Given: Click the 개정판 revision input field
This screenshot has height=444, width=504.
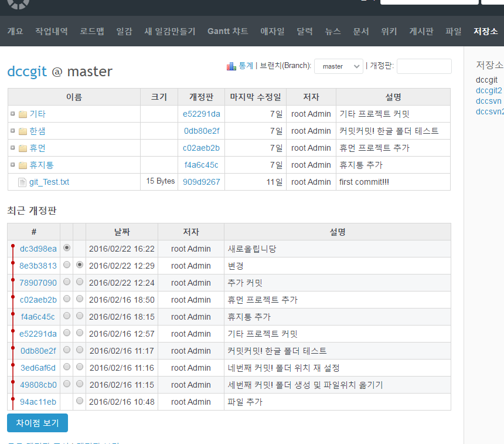Looking at the screenshot, I should click(424, 66).
